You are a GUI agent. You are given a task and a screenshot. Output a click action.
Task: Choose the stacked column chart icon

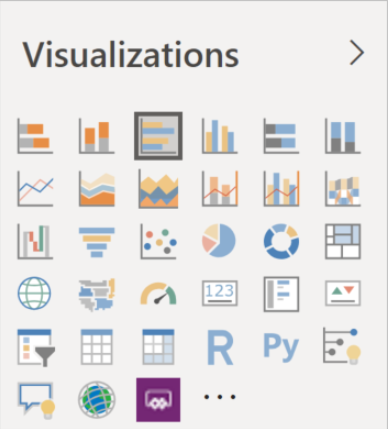[x=97, y=136]
